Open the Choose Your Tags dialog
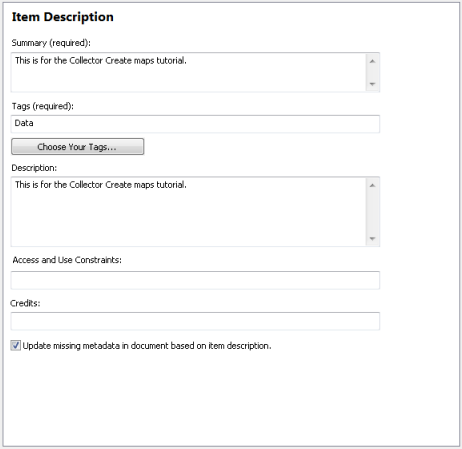This screenshot has width=462, height=449. click(x=78, y=147)
